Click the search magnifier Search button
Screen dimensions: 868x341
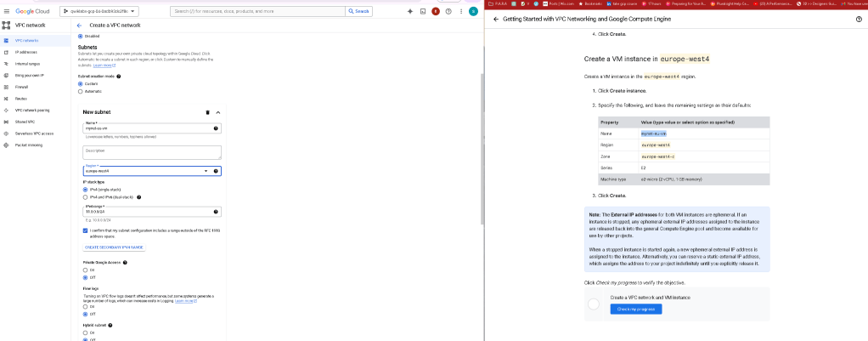pyautogui.click(x=358, y=11)
